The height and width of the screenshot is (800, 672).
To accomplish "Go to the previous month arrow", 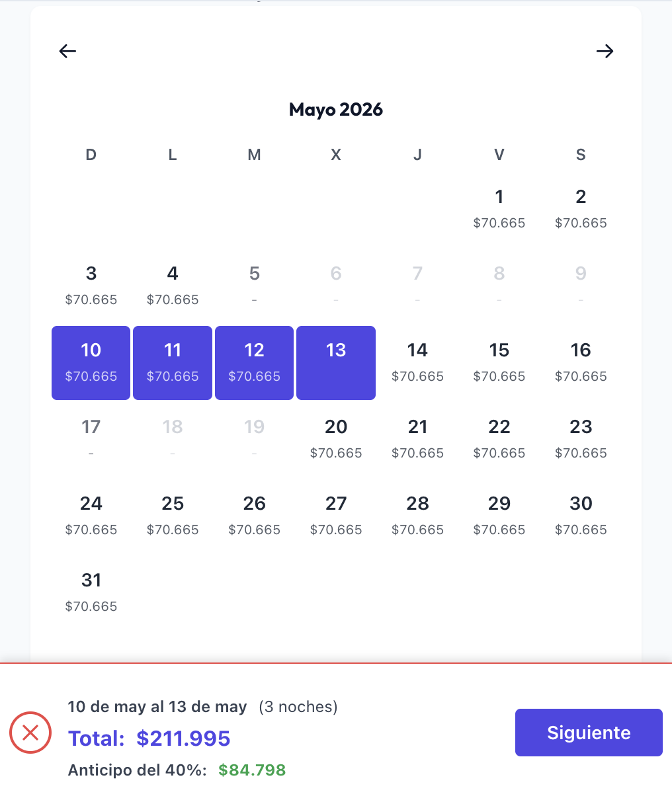I will (x=68, y=51).
